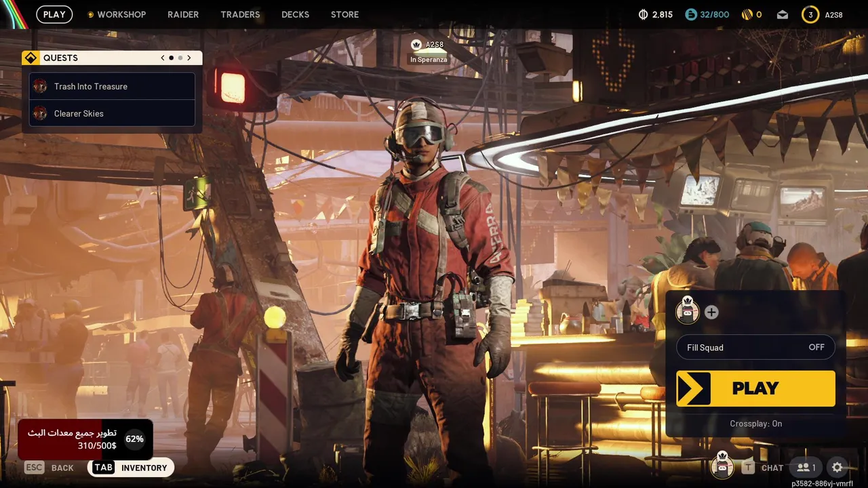The image size is (868, 488).
Task: Click the ESC key icon
Action: point(34,468)
